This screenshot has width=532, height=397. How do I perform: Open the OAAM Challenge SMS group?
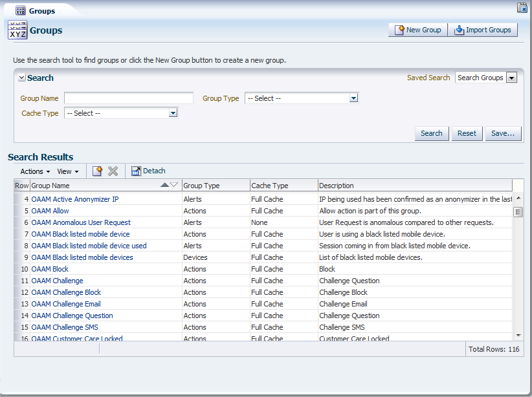pyautogui.click(x=65, y=327)
